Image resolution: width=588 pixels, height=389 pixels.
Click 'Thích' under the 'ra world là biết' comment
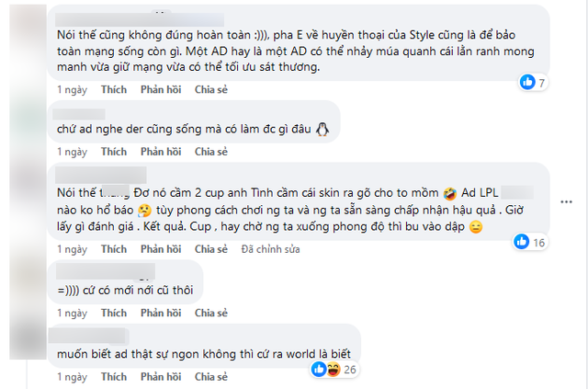pos(114,377)
